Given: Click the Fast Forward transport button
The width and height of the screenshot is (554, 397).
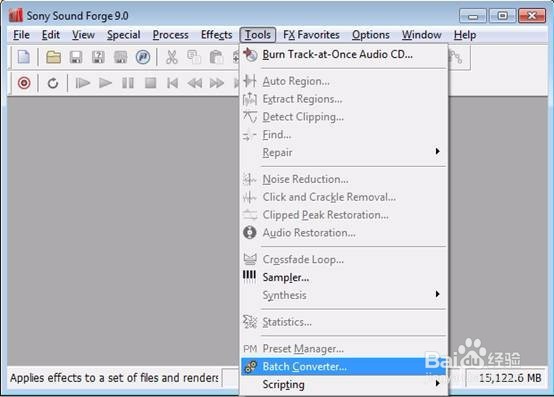Looking at the screenshot, I should pos(217,83).
